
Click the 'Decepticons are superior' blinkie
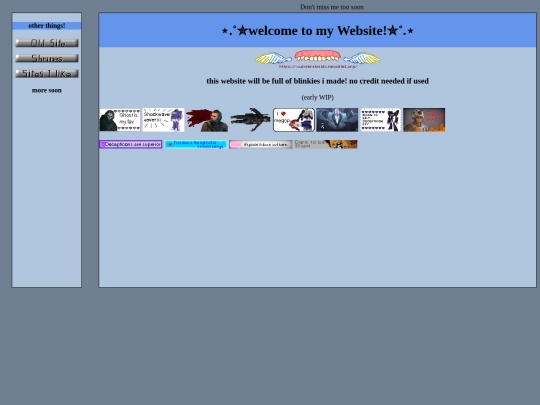point(131,144)
